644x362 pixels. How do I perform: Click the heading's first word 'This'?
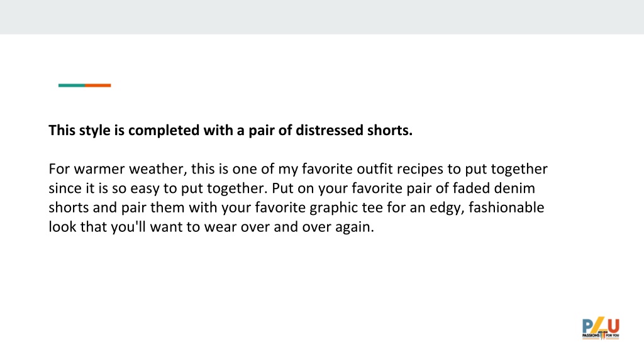[62, 131]
